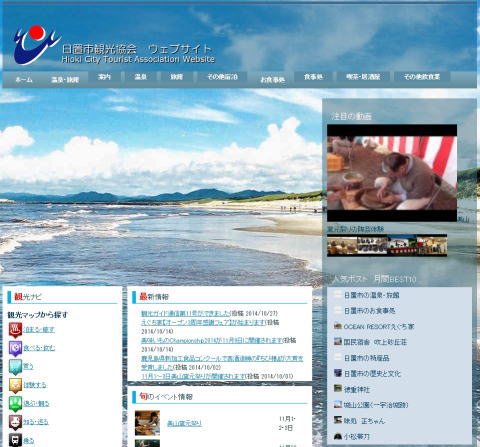The height and width of the screenshot is (447, 480).
Task: Select the 案内 menu tab
Action: pyautogui.click(x=104, y=77)
